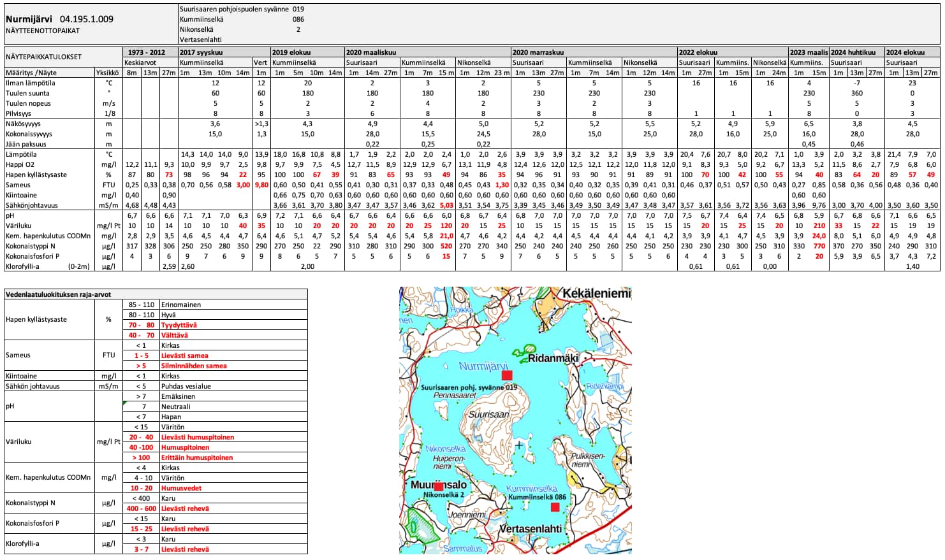Click the red '9,80' turbidity value
This screenshot has width=945, height=560.
(x=261, y=185)
